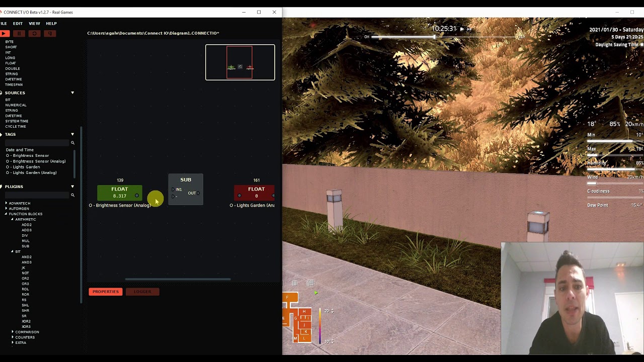Select the FLOAT data type item
The height and width of the screenshot is (362, 644).
11,63
